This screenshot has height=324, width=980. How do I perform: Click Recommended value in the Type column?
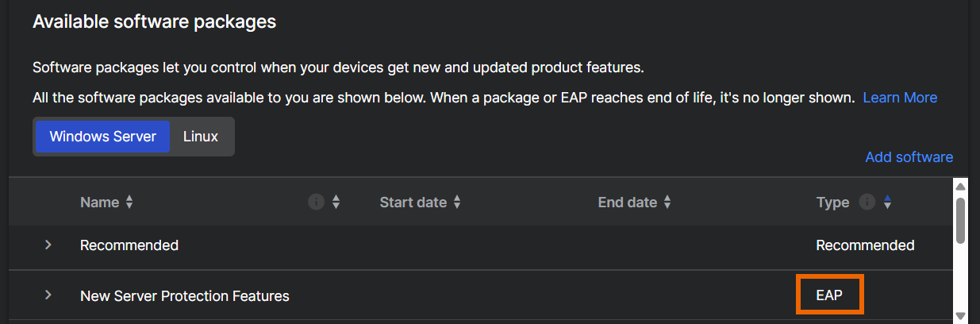click(x=865, y=245)
